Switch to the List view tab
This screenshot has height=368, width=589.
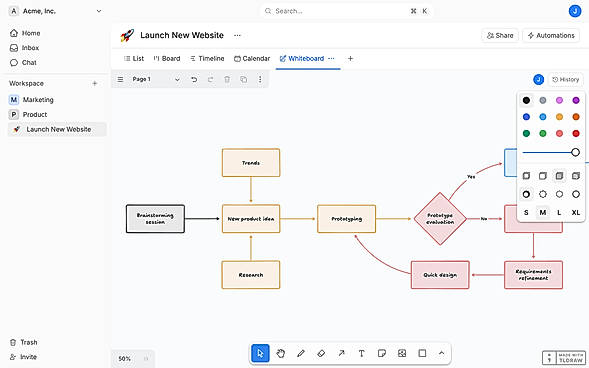[134, 58]
